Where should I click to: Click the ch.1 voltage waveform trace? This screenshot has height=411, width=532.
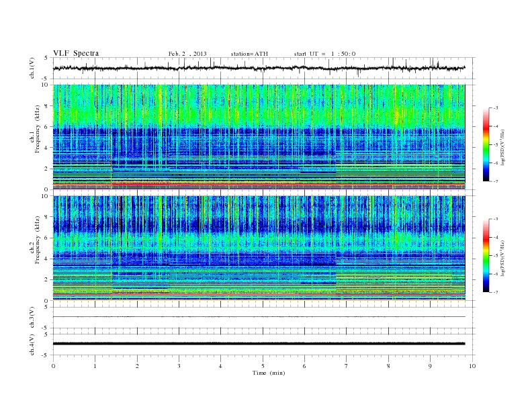pyautogui.click(x=259, y=68)
